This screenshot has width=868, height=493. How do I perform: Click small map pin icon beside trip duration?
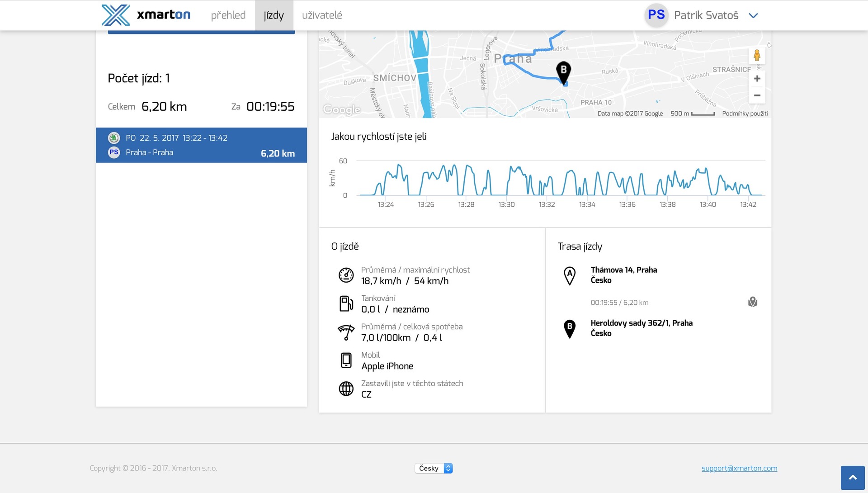[x=752, y=302]
